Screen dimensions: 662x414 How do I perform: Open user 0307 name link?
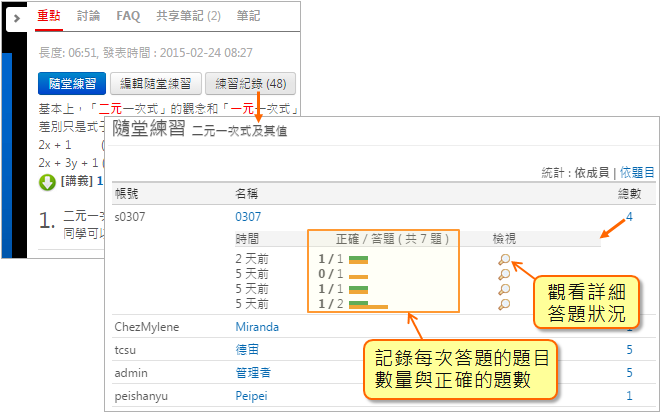coord(248,216)
